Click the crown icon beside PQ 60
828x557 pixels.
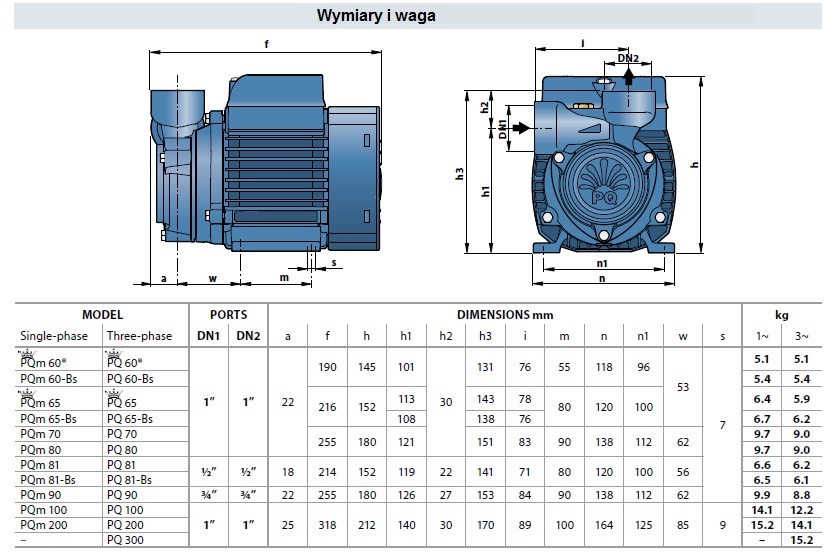click(x=114, y=354)
